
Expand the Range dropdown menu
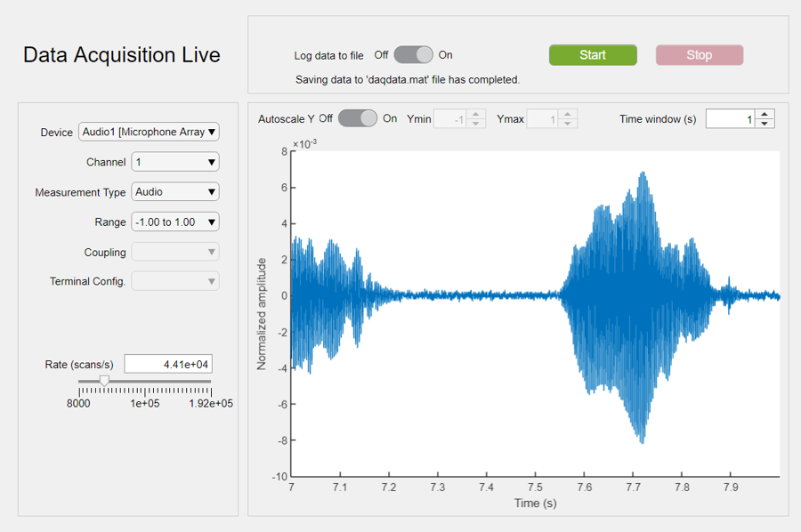coord(175,222)
